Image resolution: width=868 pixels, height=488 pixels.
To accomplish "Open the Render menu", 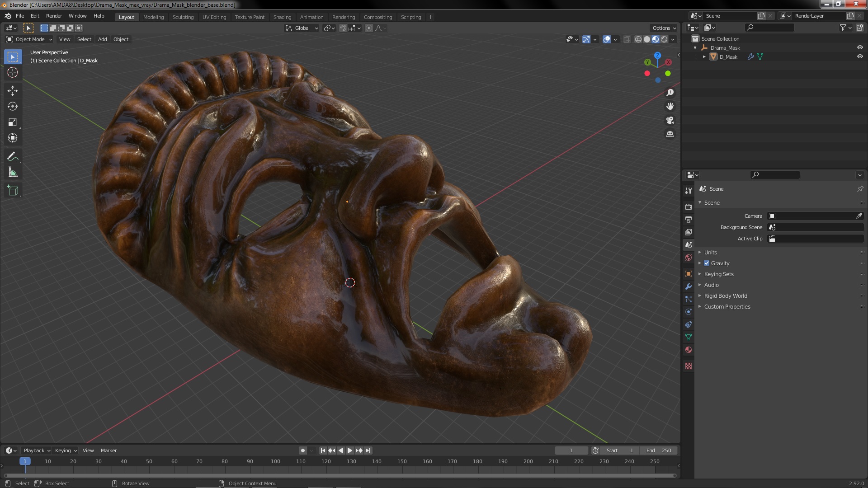I will pyautogui.click(x=54, y=16).
